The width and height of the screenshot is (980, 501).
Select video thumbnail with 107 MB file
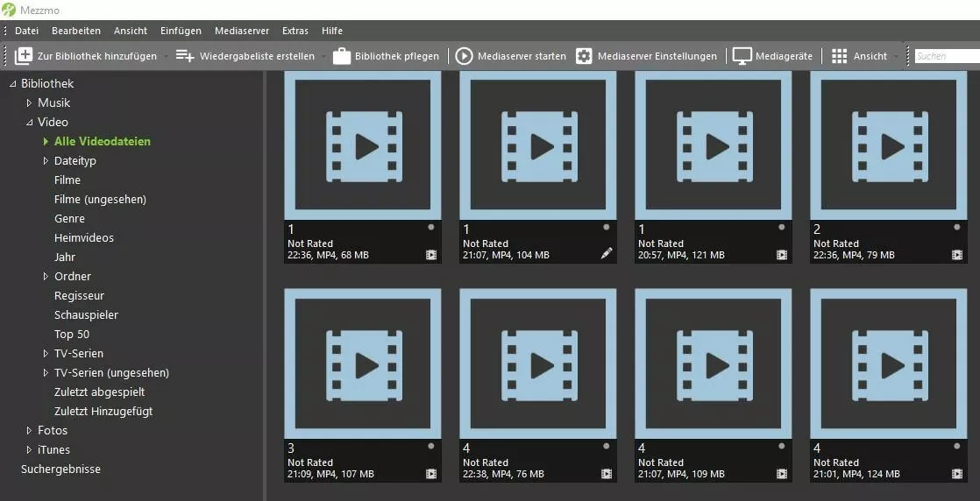coord(363,363)
